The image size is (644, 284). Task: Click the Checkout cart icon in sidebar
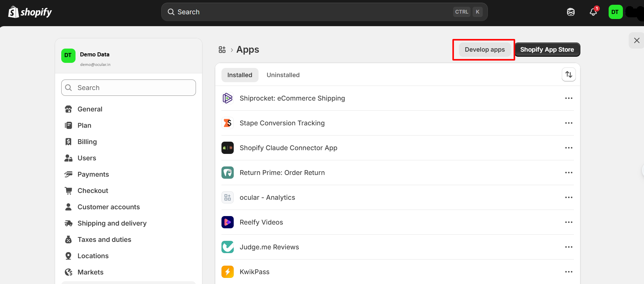68,191
